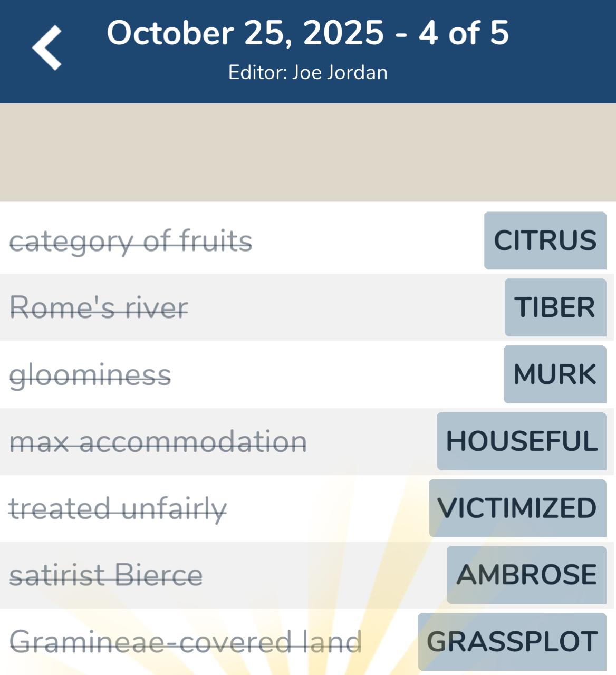Image resolution: width=616 pixels, height=675 pixels.
Task: Click the 'max accommodation' clue
Action: 158,441
